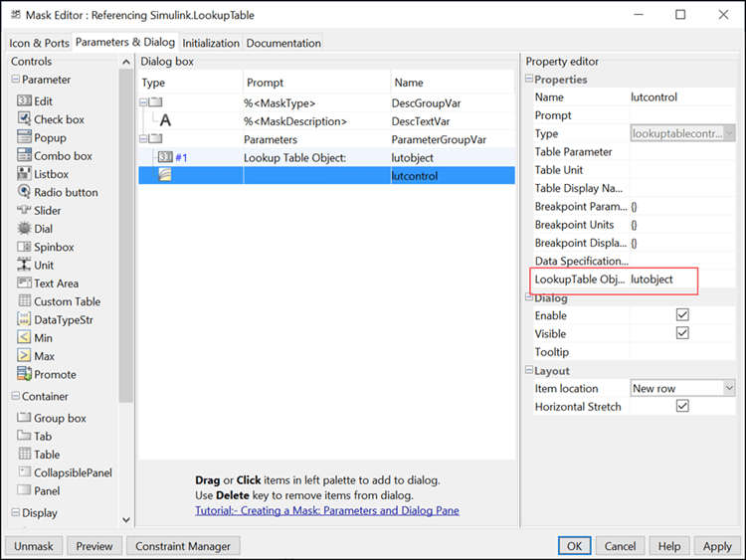Click the Table Parameter property field

click(x=682, y=152)
